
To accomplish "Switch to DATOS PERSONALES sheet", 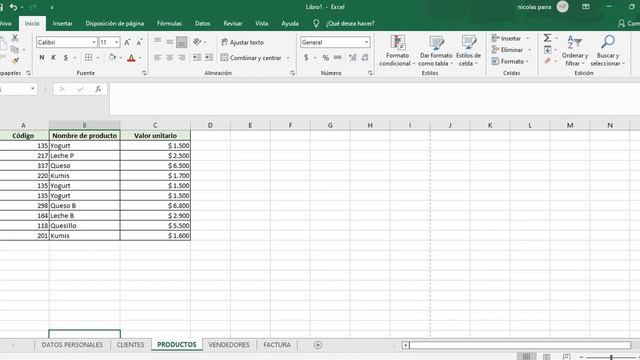I will (x=72, y=345).
